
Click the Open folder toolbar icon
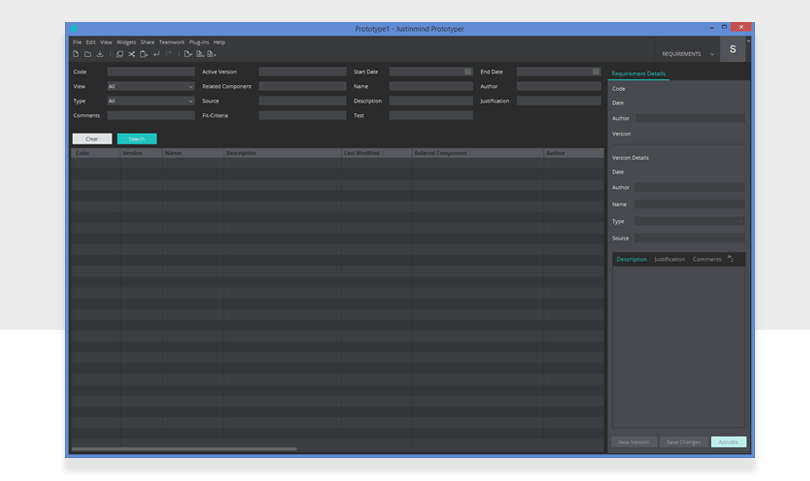click(x=88, y=54)
